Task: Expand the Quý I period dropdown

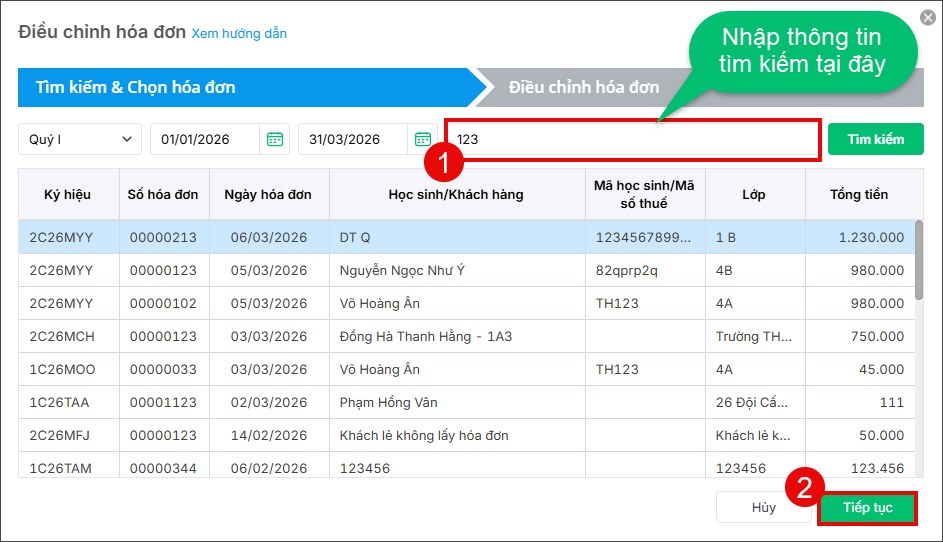Action: point(80,139)
